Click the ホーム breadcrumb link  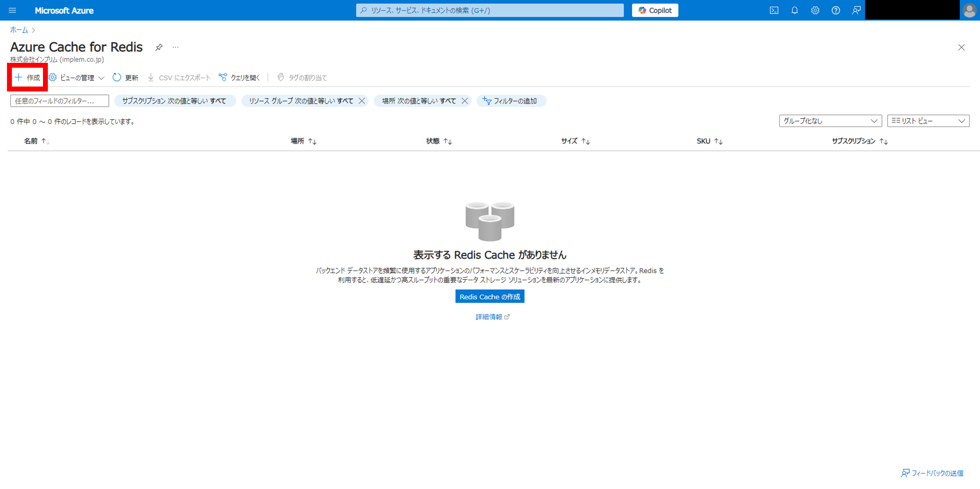pyautogui.click(x=19, y=30)
